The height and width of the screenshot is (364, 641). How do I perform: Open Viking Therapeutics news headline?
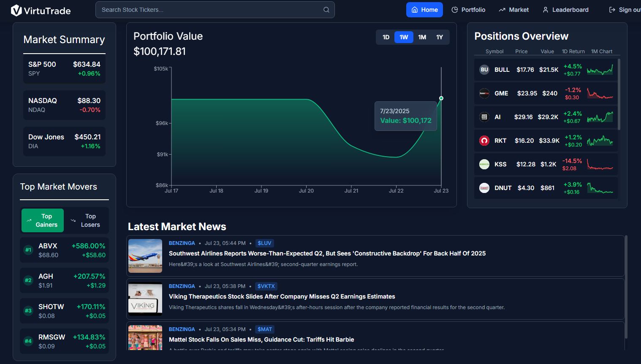click(282, 296)
